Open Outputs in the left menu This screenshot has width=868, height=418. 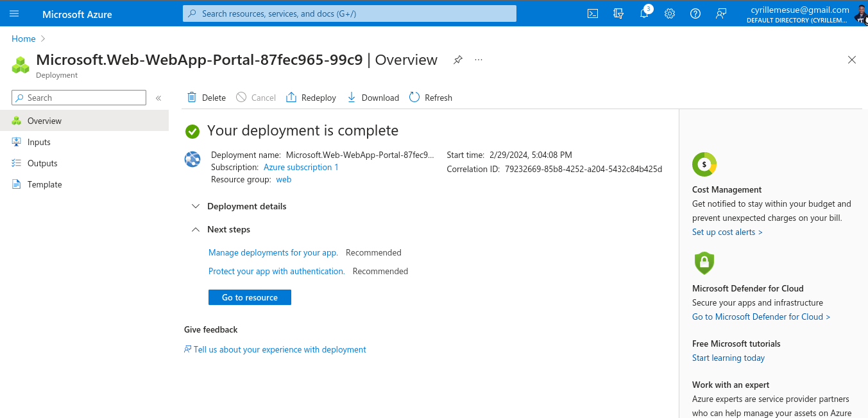pyautogui.click(x=42, y=163)
